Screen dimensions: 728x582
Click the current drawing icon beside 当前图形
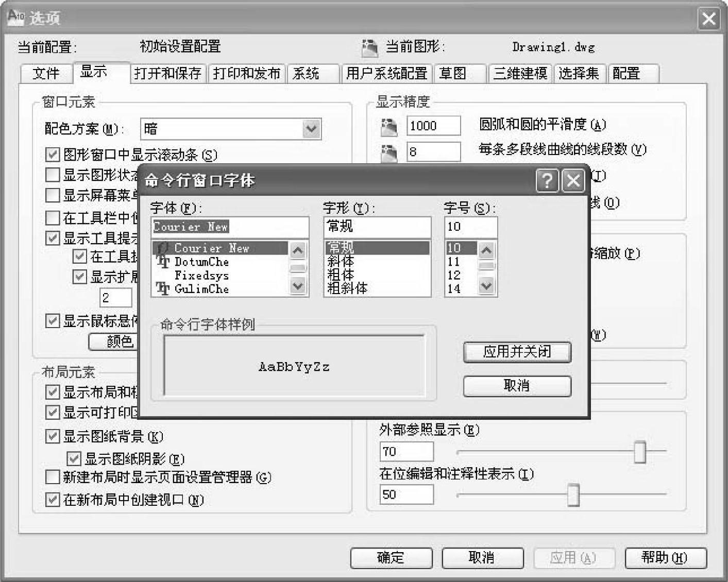pos(370,47)
